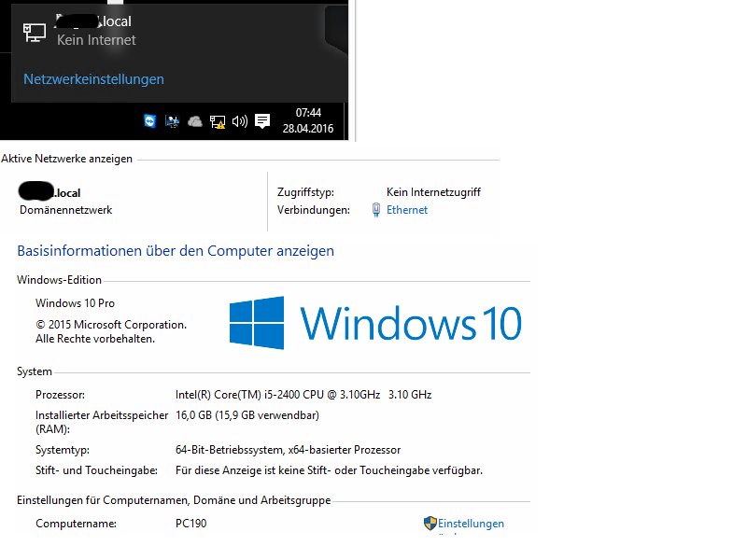The height and width of the screenshot is (560, 747).
Task: Open the Ethernet connection link
Action: (x=407, y=210)
